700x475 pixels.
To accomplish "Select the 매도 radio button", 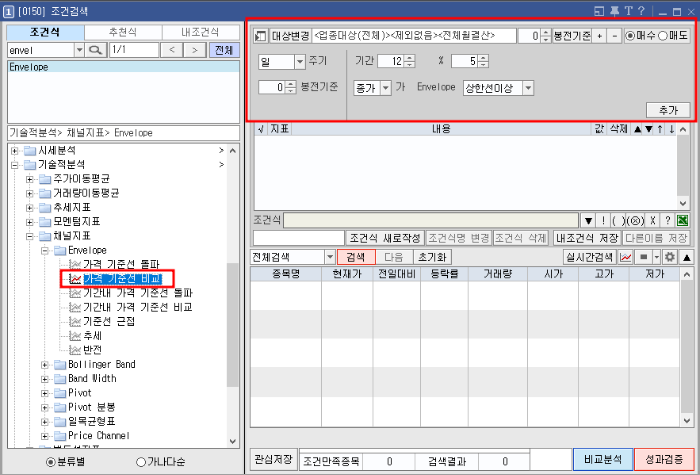I will click(x=663, y=36).
